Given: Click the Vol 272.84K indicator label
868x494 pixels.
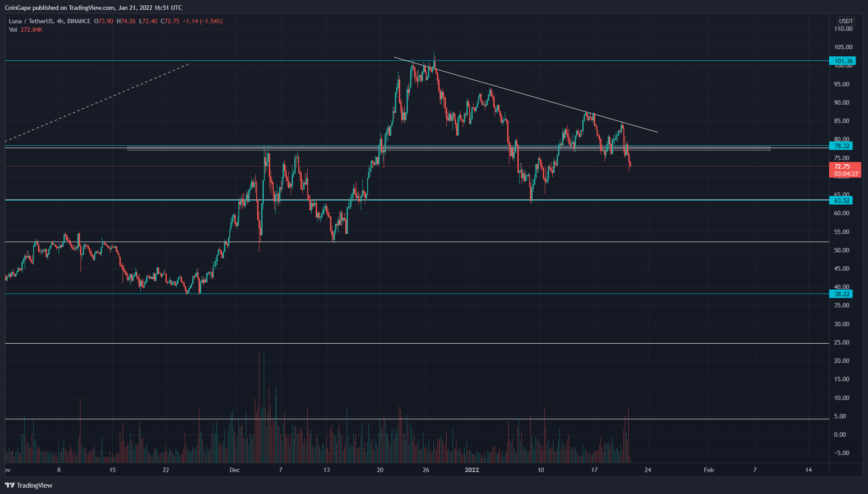Looking at the screenshot, I should pyautogui.click(x=25, y=30).
